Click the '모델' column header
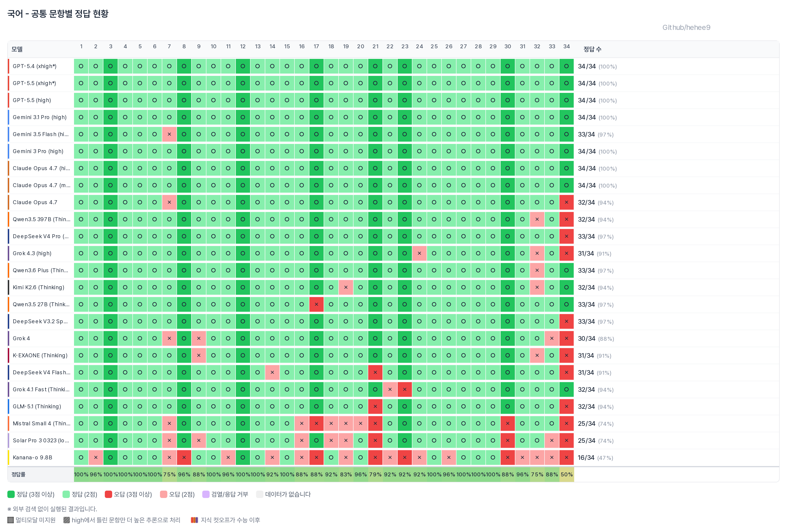This screenshot has width=787, height=532. (17, 49)
